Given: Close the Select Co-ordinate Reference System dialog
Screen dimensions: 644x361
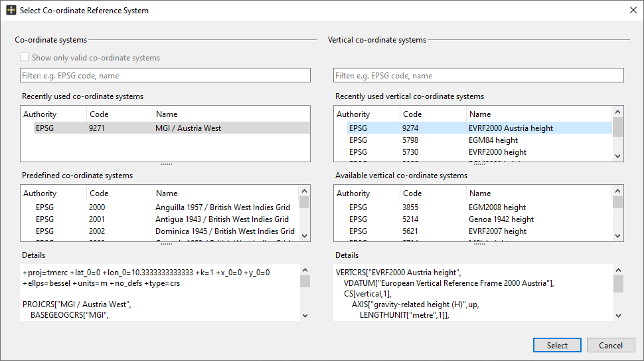Looking at the screenshot, I should 633,10.
